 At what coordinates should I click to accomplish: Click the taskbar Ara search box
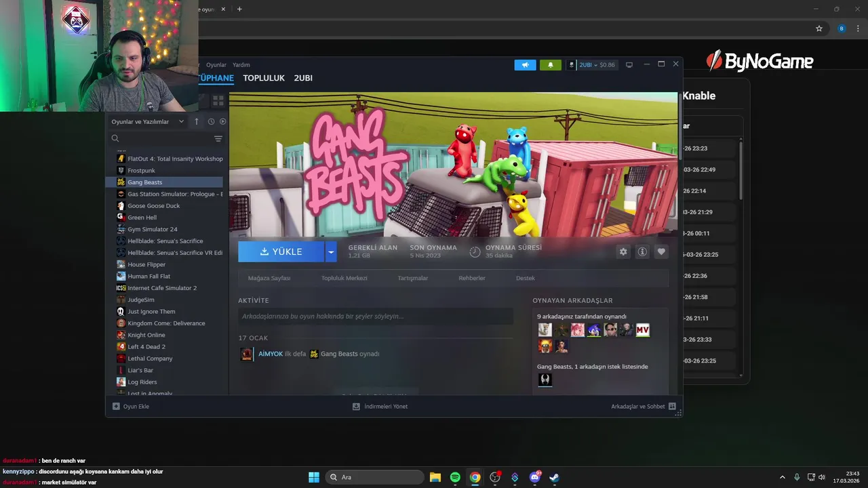[x=375, y=477]
